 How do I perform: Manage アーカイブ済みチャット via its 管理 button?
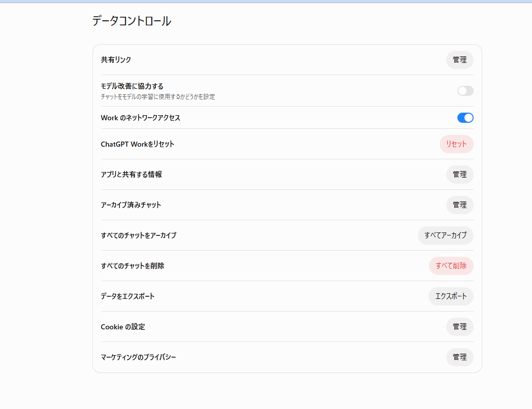click(459, 205)
